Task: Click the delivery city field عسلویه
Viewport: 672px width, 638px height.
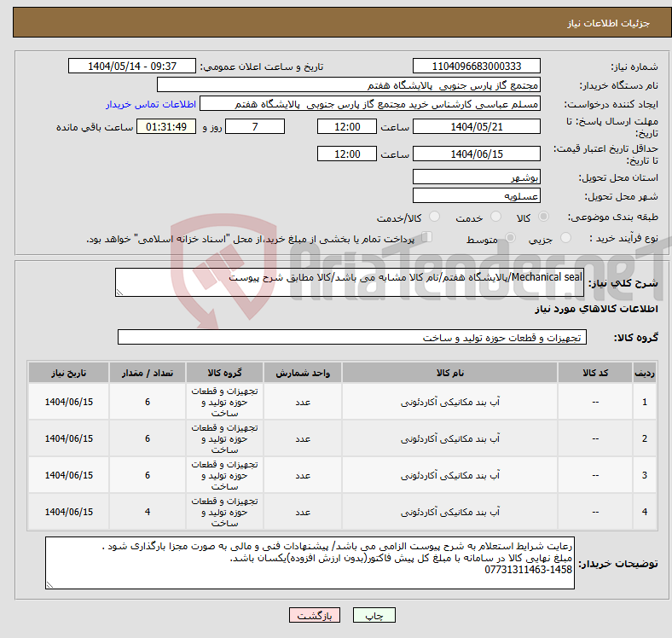Action: pos(476,195)
